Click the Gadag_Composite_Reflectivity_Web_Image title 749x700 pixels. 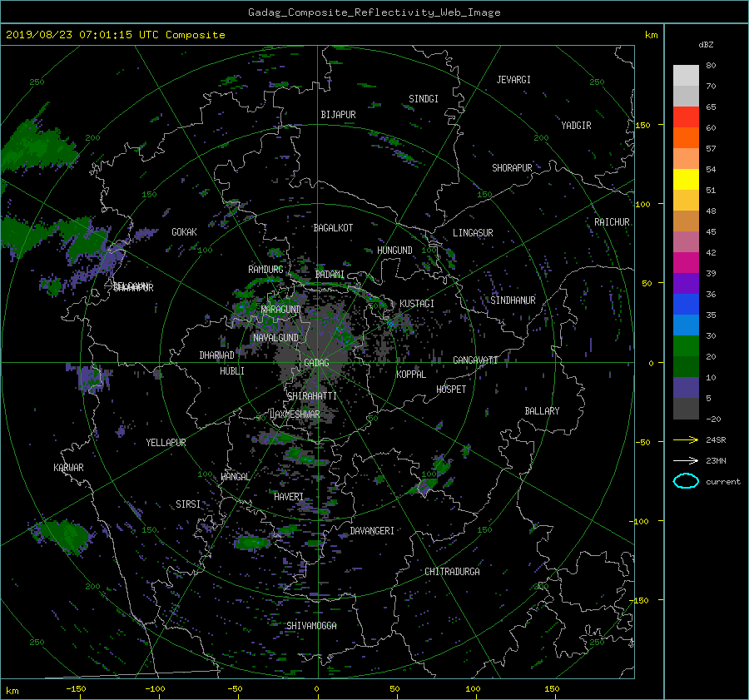click(x=374, y=12)
